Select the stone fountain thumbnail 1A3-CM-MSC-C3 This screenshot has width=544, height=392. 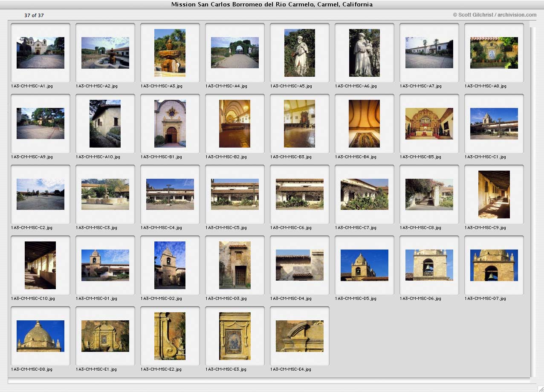pyautogui.click(x=105, y=195)
